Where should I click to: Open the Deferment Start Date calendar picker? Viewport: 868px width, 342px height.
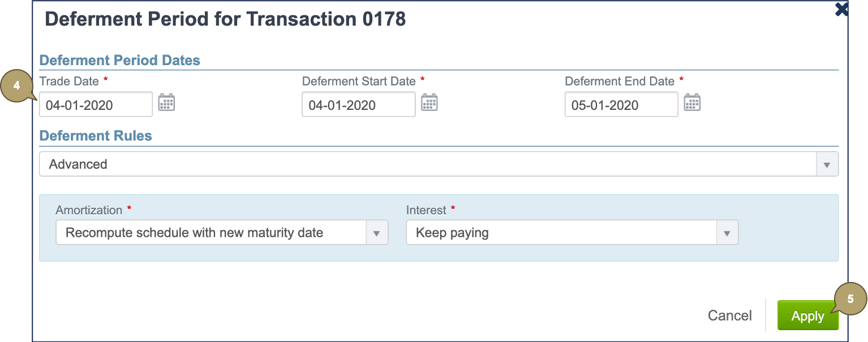click(x=429, y=103)
